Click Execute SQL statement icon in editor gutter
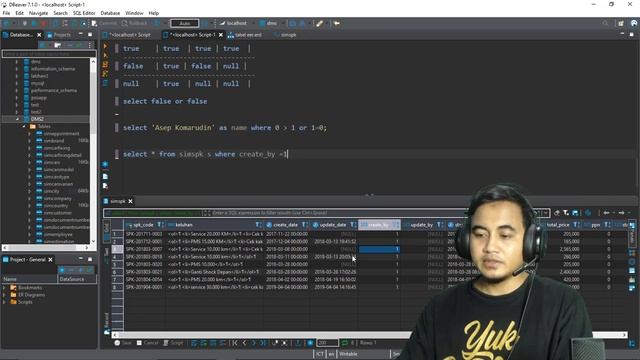Image resolution: width=640 pixels, height=360 pixels. tap(105, 46)
